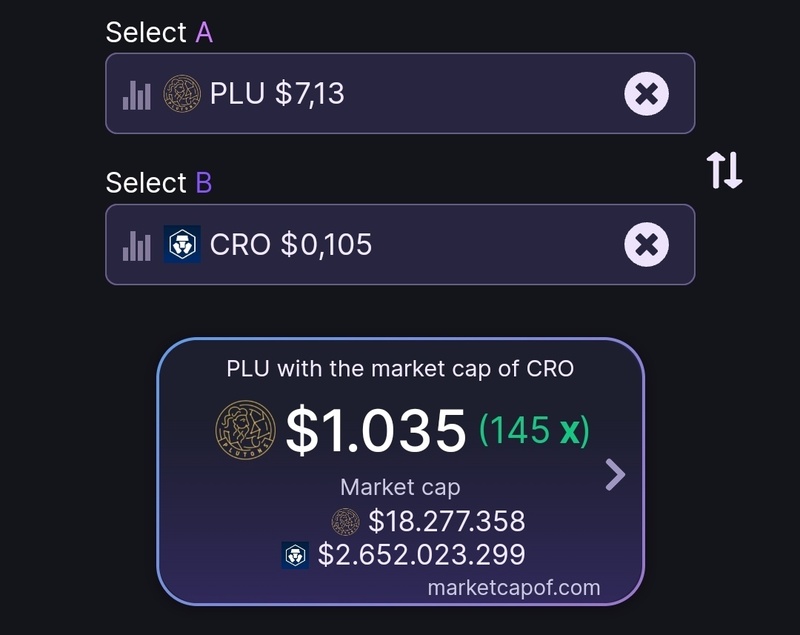The width and height of the screenshot is (800, 635).
Task: Click the $1.035 projected price
Action: click(376, 430)
